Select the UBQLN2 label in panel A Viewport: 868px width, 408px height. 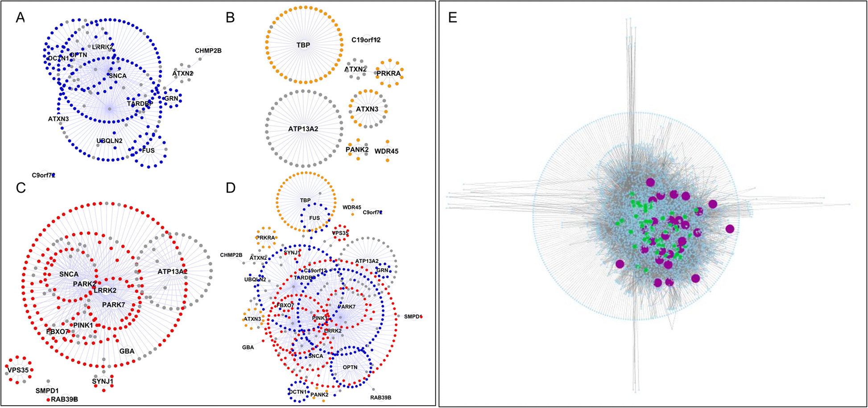[x=110, y=141]
